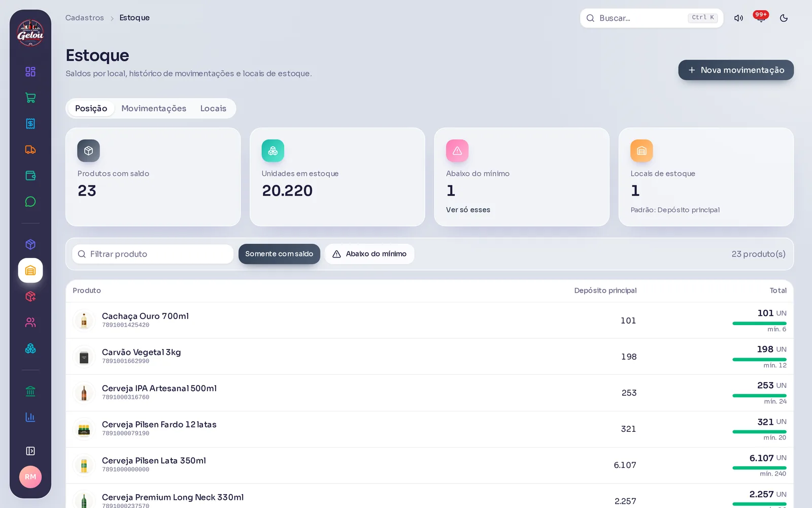Toggle the 'Somente com saldo' filter

pos(279,254)
